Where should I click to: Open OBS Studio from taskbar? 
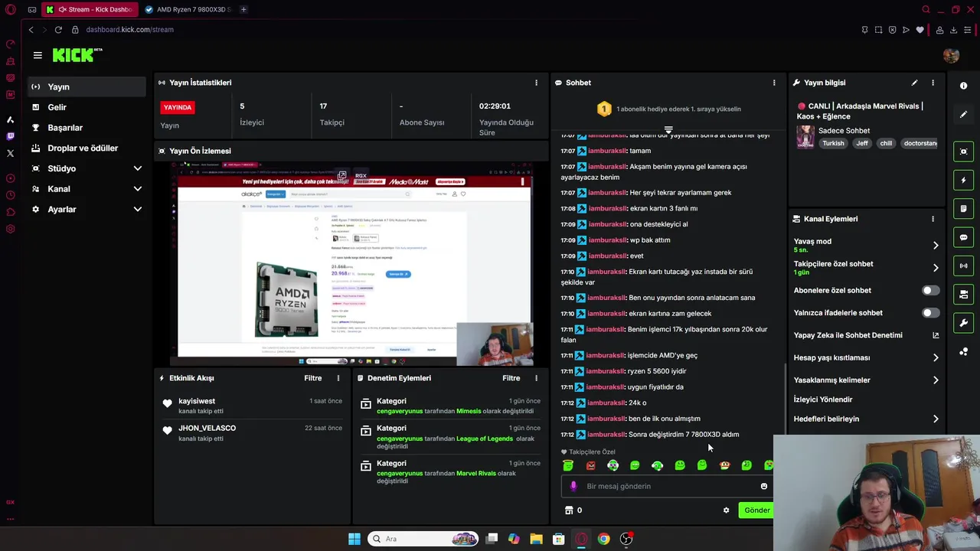(626, 539)
